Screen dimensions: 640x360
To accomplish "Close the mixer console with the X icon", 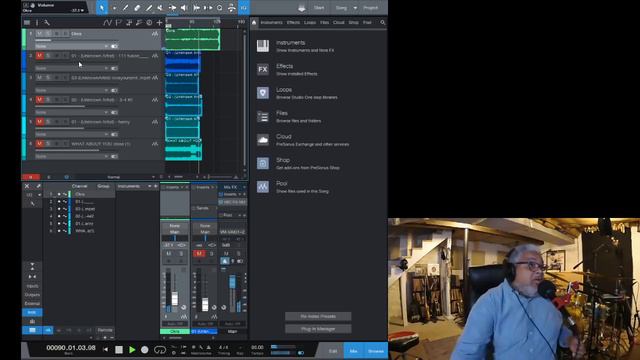I will pyautogui.click(x=27, y=186).
